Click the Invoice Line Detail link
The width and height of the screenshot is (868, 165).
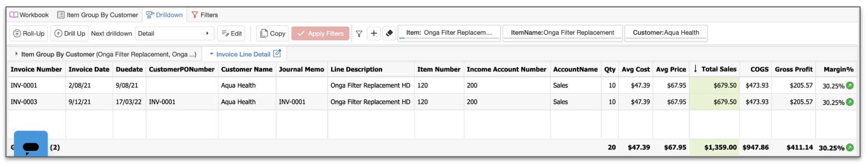click(x=243, y=54)
